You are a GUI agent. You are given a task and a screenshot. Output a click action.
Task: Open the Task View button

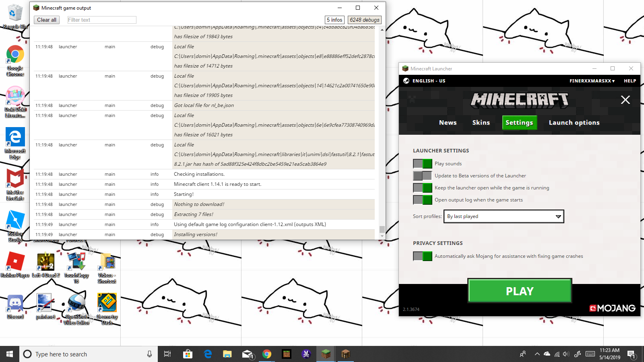tap(167, 354)
